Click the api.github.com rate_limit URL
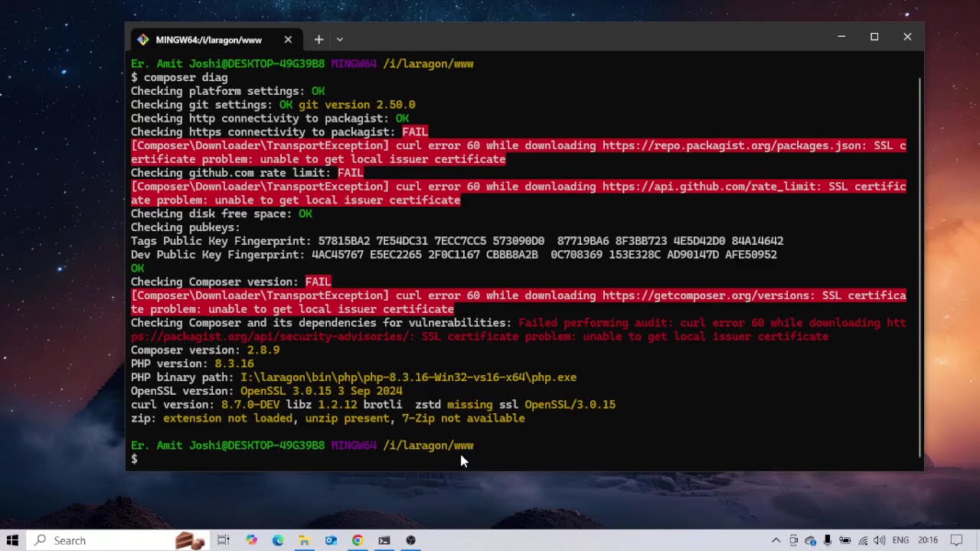Screen dimensions: 980x551 [x=709, y=186]
